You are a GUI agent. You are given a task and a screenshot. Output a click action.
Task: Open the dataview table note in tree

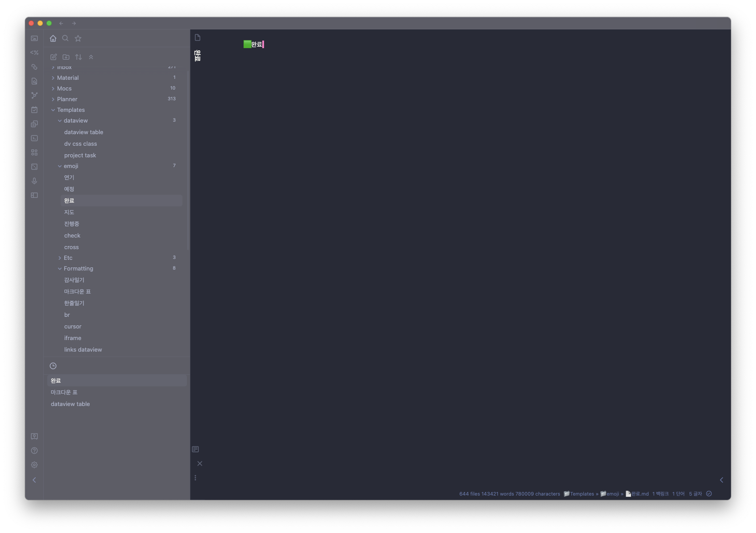click(x=121, y=132)
